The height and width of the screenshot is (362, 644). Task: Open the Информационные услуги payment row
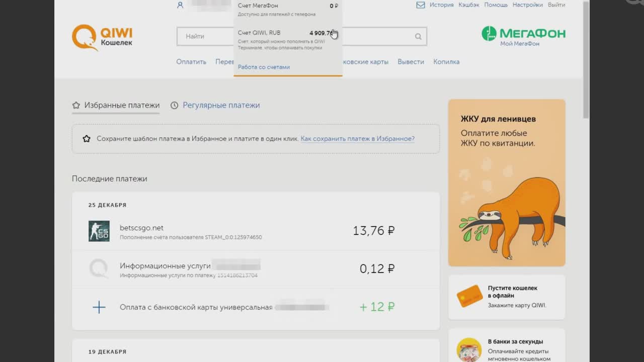click(x=256, y=269)
